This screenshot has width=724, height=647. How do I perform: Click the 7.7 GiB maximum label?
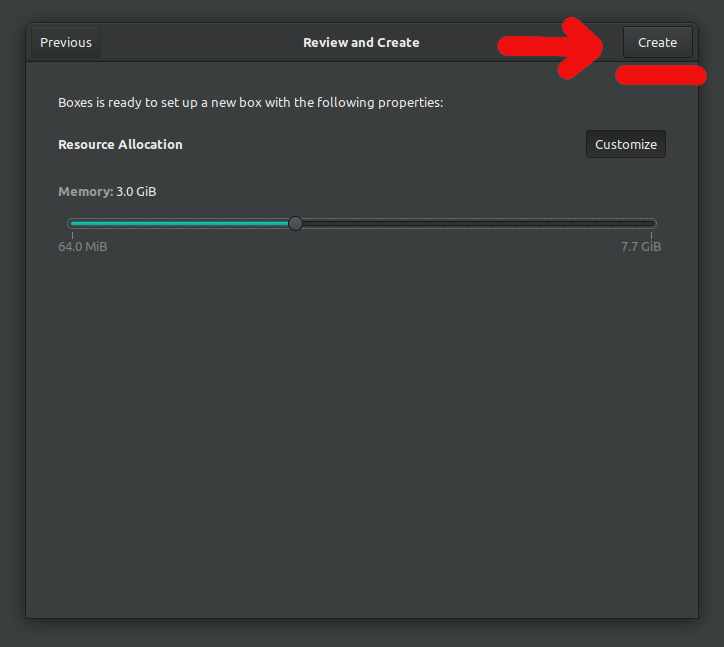pyautogui.click(x=640, y=247)
